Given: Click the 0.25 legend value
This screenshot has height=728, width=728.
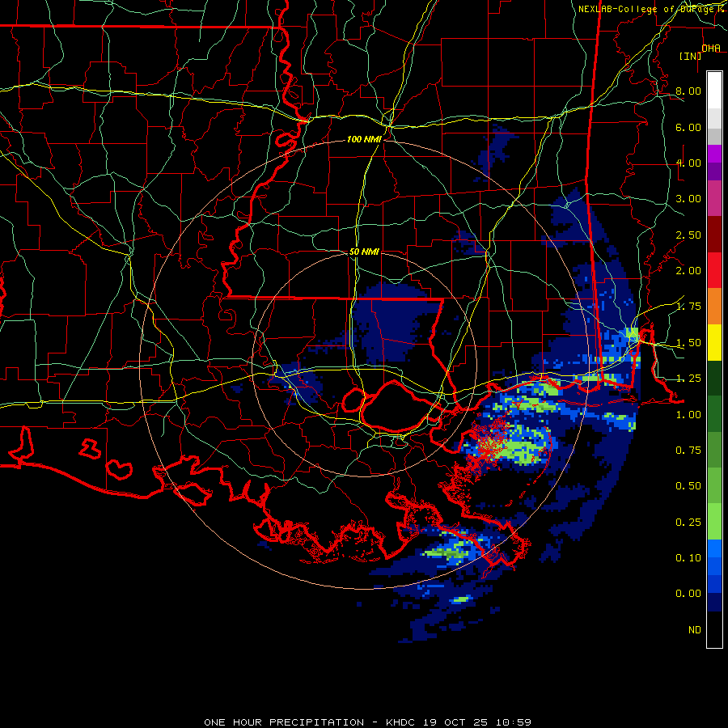Looking at the screenshot, I should [x=688, y=523].
